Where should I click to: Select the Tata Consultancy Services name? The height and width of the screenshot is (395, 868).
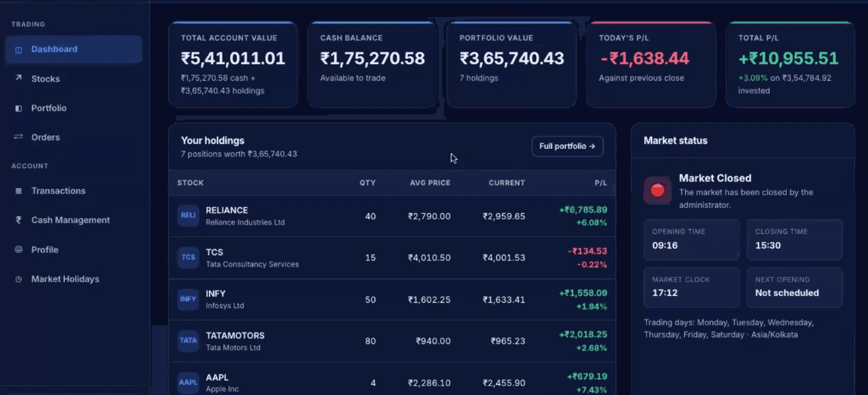tap(253, 264)
